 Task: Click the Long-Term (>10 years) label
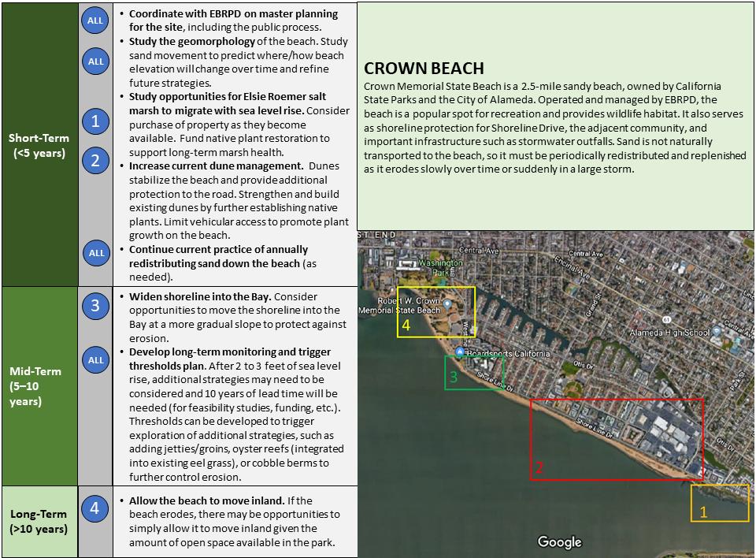[x=39, y=521]
